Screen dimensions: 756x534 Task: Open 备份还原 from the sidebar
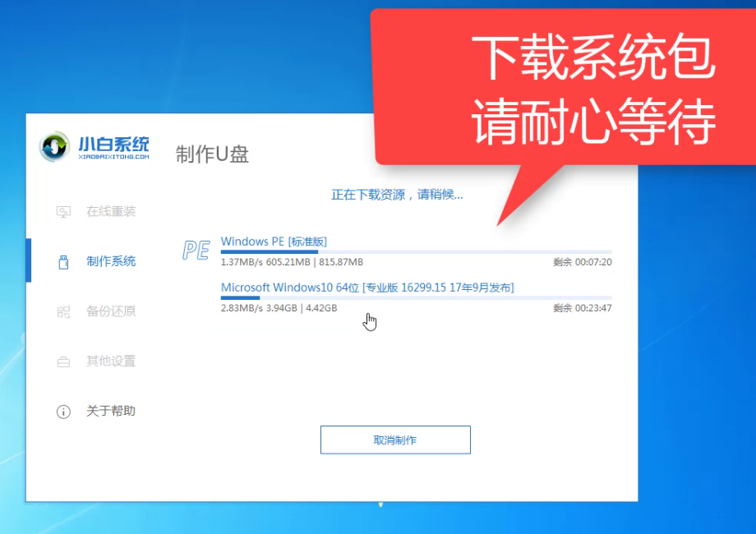point(64,311)
